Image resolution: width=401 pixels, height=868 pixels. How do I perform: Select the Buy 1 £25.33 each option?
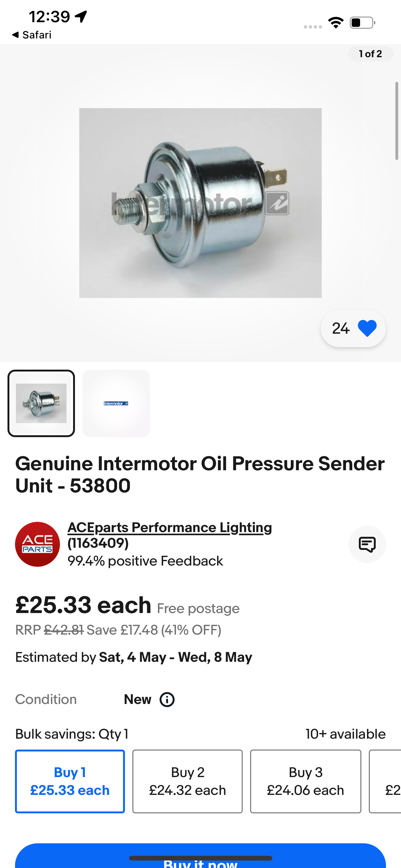70,781
